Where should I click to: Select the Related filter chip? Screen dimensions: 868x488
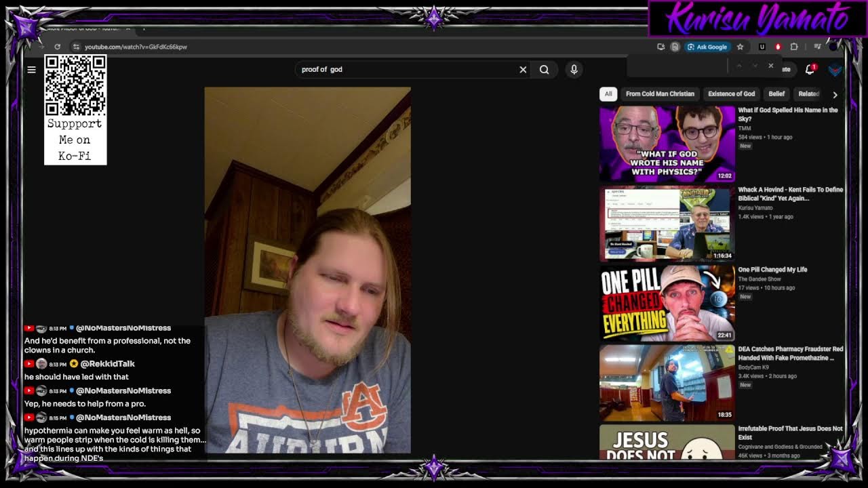click(x=808, y=94)
